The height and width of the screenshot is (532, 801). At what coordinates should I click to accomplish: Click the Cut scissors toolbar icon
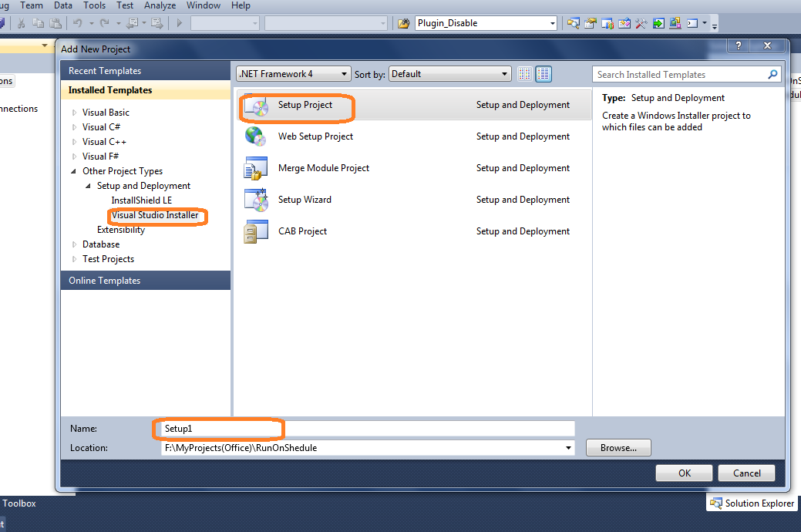tap(21, 23)
